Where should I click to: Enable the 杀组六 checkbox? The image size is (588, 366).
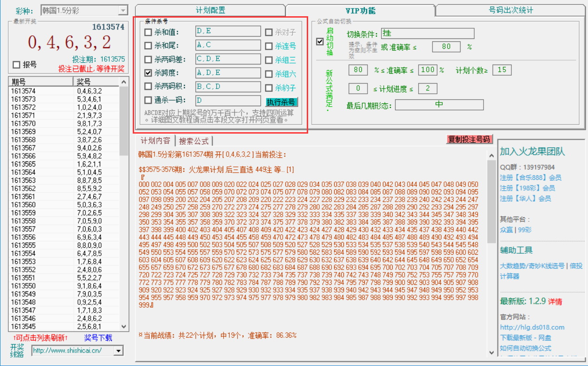click(x=268, y=73)
